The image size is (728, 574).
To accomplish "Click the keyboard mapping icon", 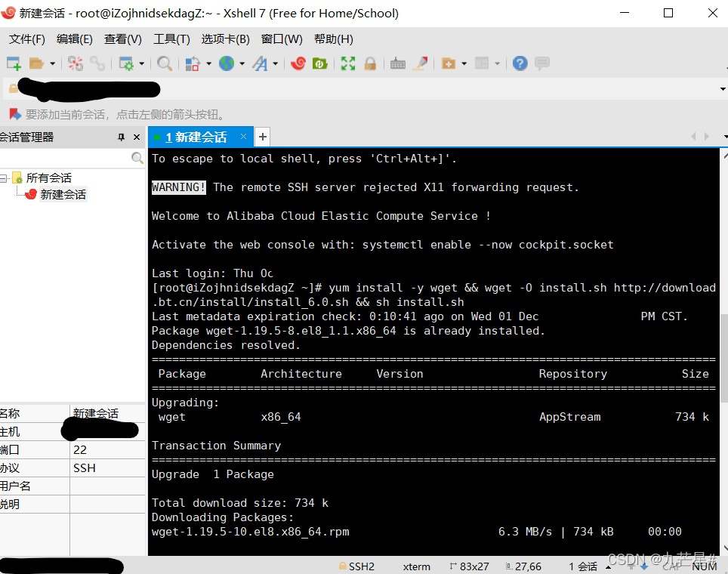I will (397, 63).
